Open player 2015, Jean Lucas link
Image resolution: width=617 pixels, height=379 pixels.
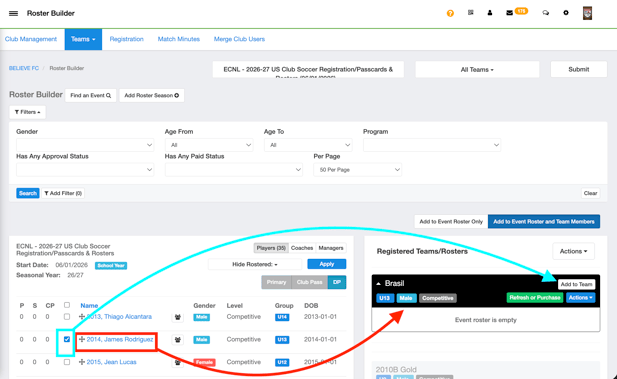111,362
